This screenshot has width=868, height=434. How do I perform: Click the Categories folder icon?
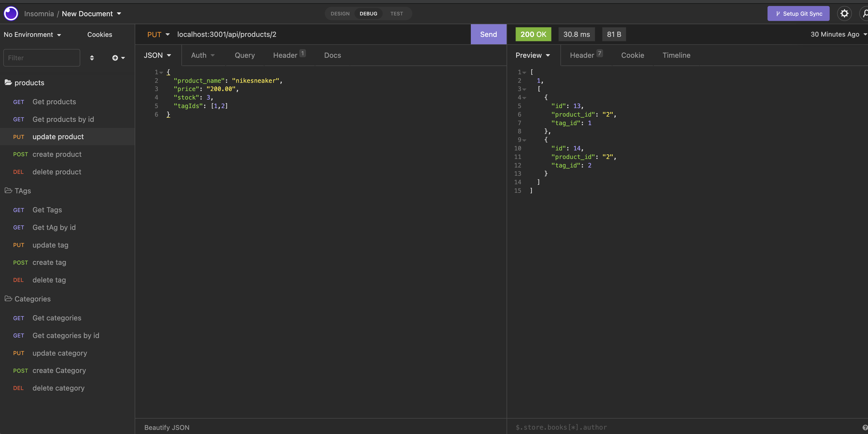(x=8, y=298)
